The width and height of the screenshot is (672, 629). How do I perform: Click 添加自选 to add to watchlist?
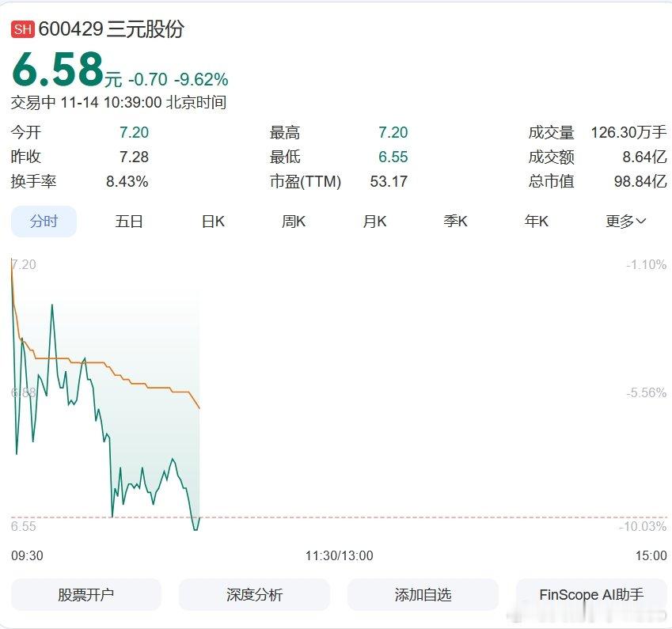[423, 595]
